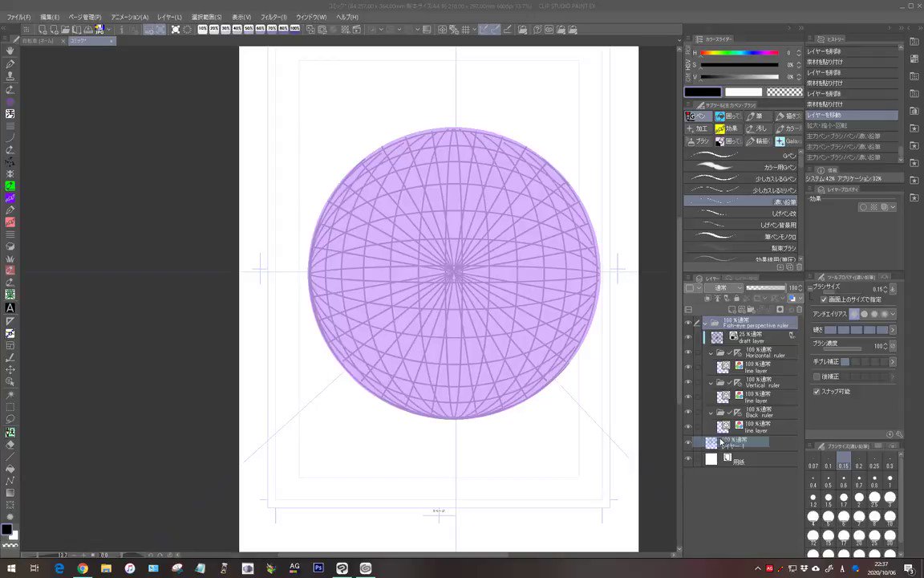Viewport: 924px width, 578px height.
Task: Collapse the Back ruler folder
Action: pos(712,412)
